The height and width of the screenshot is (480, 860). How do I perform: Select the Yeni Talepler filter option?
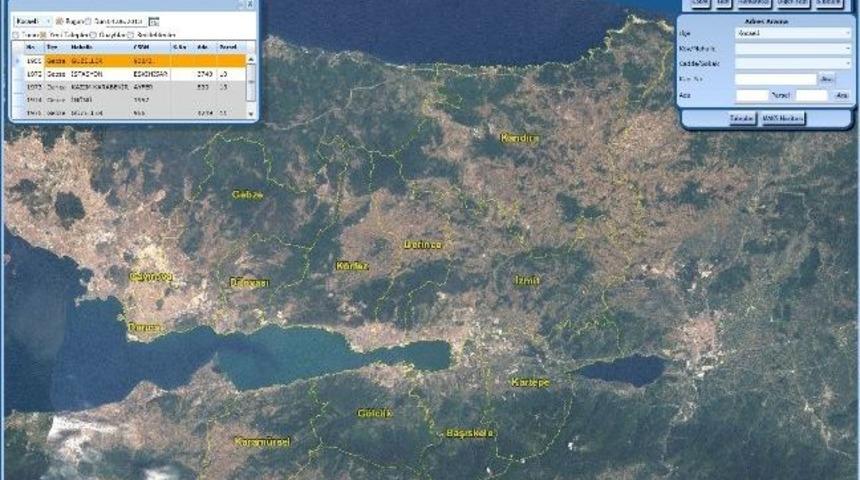click(x=43, y=35)
